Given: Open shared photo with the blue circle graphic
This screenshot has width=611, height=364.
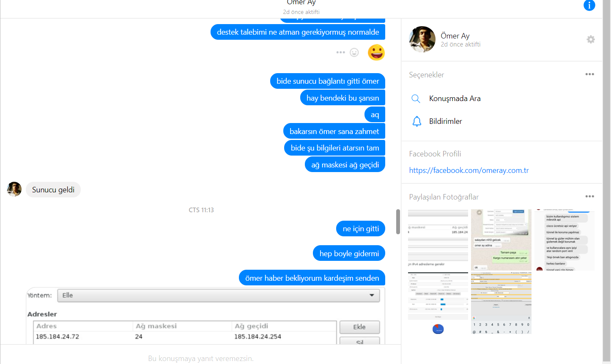Looking at the screenshot, I should point(438,303).
